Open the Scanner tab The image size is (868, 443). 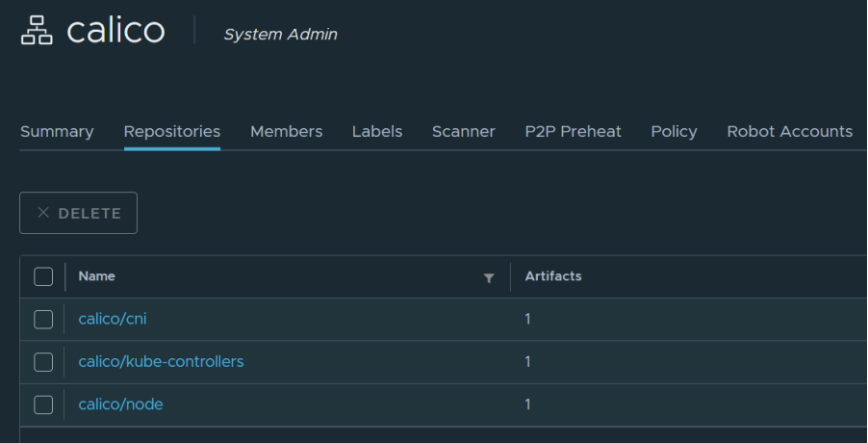pyautogui.click(x=463, y=132)
